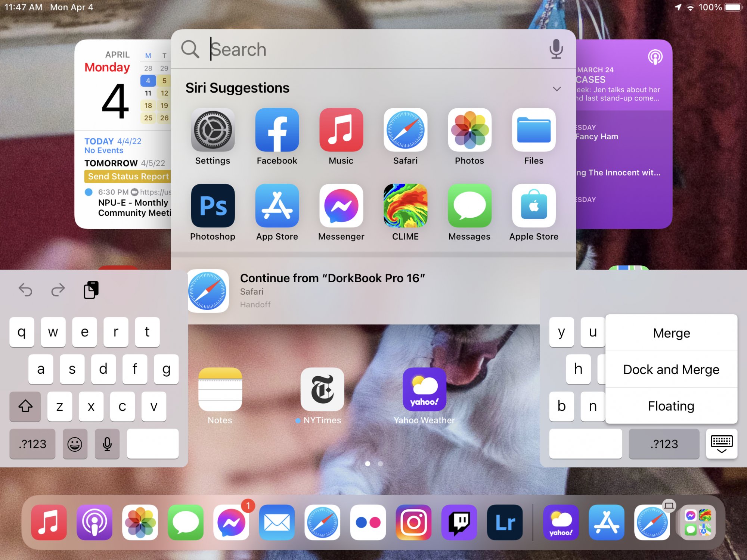Open app library folder in dock

698,522
